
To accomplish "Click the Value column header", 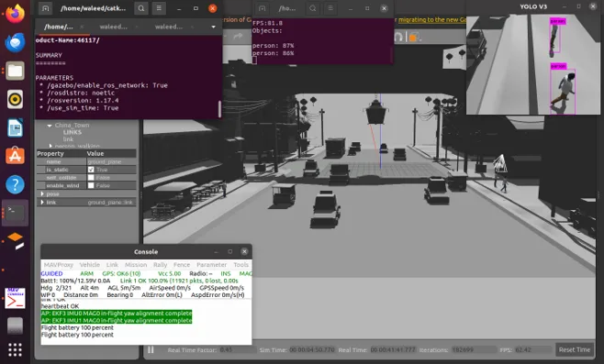I will 111,153.
